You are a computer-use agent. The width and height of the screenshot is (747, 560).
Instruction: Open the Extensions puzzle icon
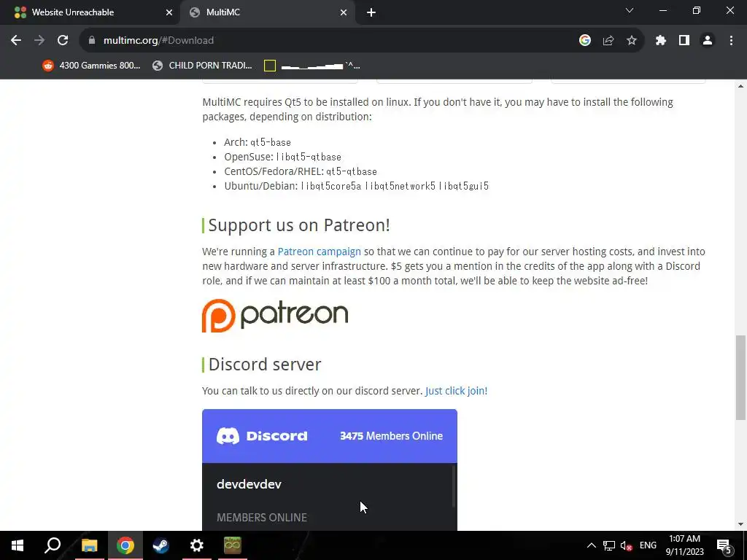[x=661, y=41]
